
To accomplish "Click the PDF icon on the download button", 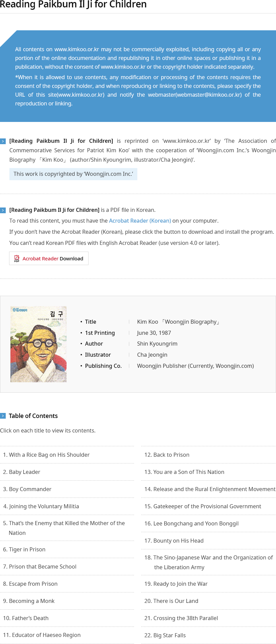I will [x=16, y=259].
